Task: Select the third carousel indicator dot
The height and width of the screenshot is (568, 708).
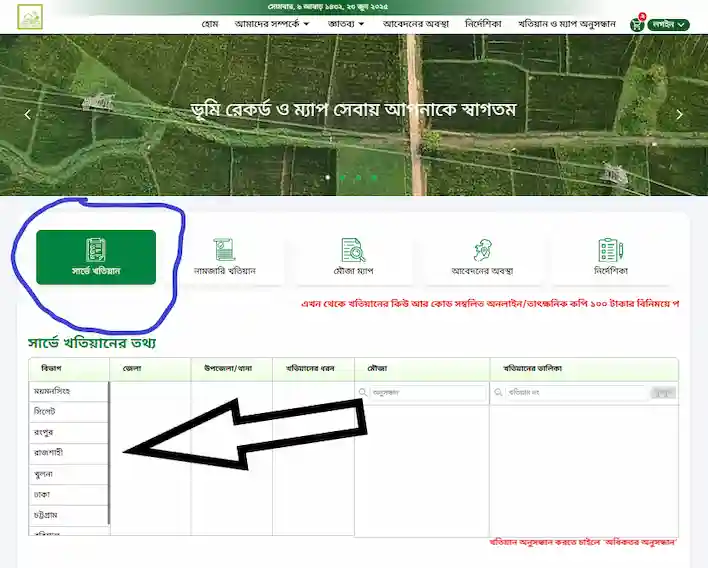Action: (358, 177)
